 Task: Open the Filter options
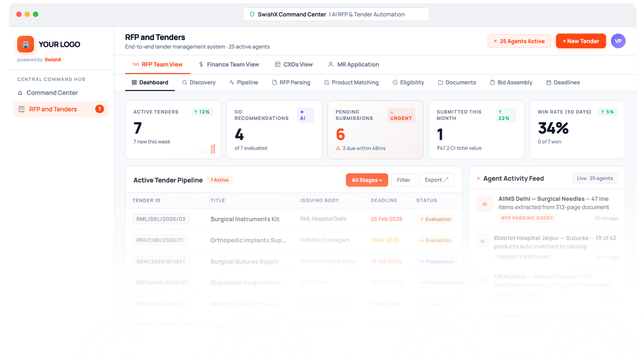(x=403, y=180)
